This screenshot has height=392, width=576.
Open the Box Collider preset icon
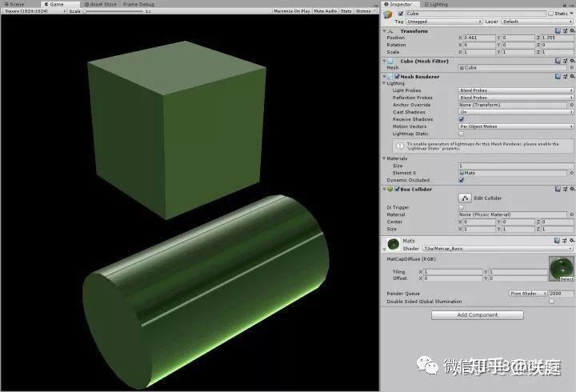[x=565, y=189]
